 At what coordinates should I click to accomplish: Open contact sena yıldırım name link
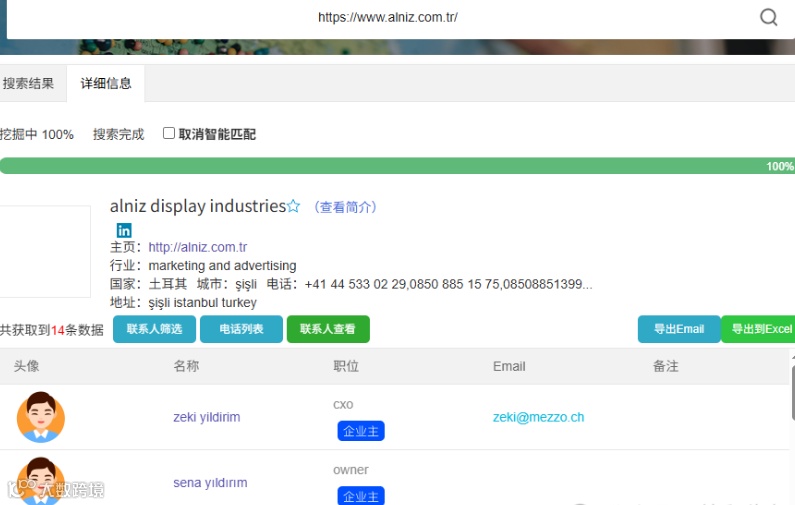tap(210, 483)
